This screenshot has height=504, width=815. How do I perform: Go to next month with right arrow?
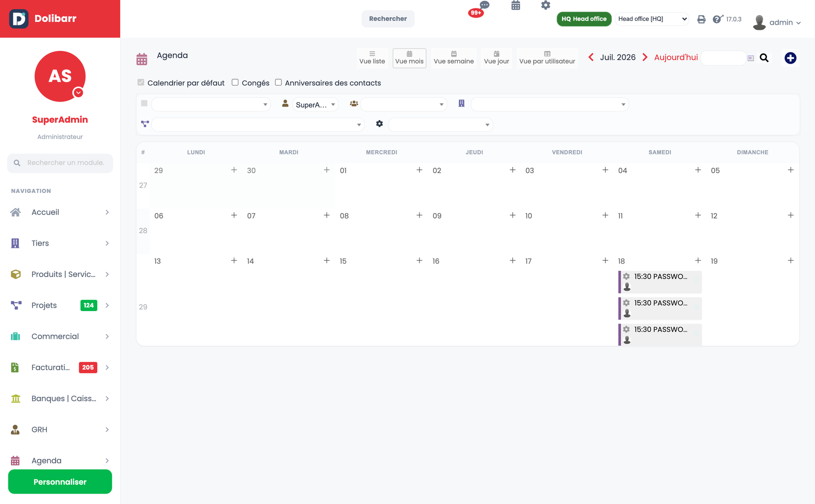pos(645,57)
